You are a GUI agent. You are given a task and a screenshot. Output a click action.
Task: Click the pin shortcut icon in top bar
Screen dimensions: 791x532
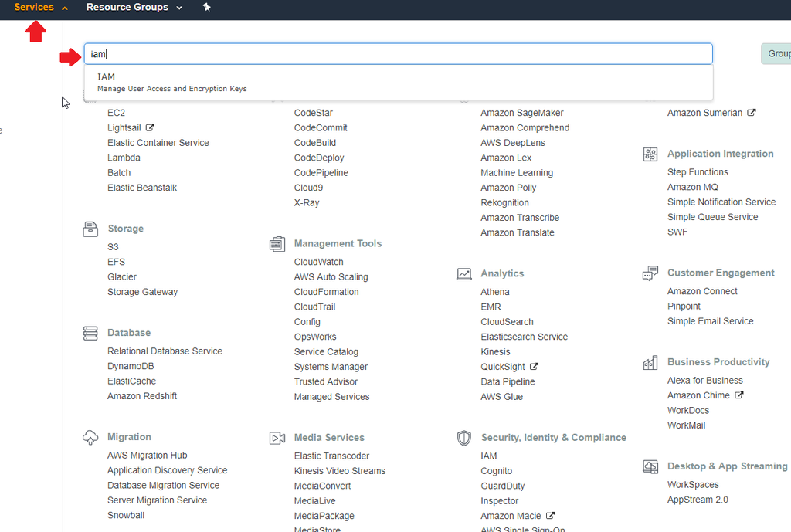click(x=206, y=7)
